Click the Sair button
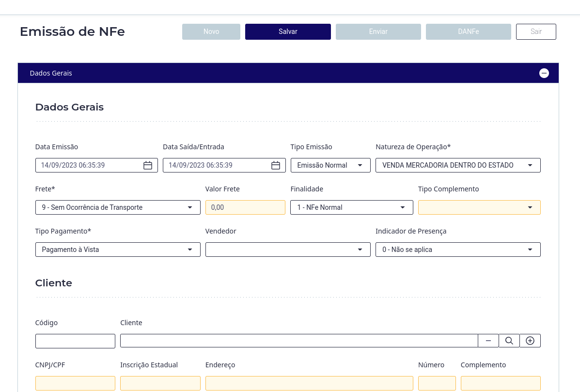Screen dimensions: 580x392 tap(536, 31)
